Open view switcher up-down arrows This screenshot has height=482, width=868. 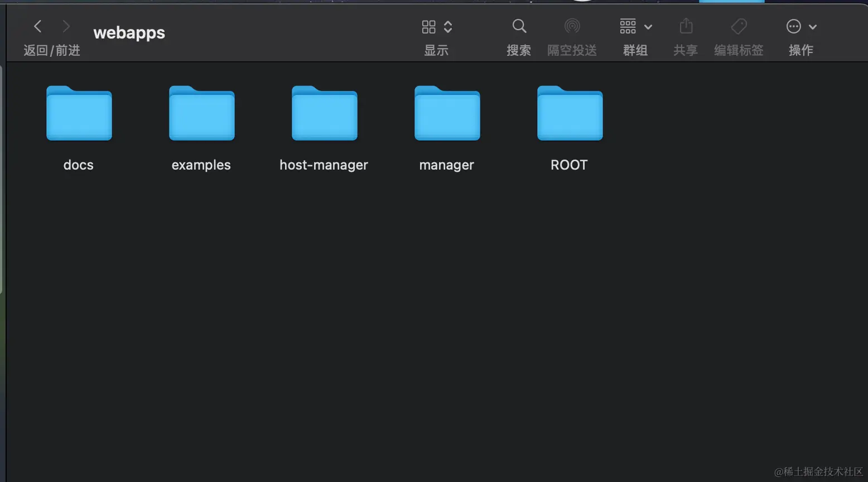tap(448, 27)
